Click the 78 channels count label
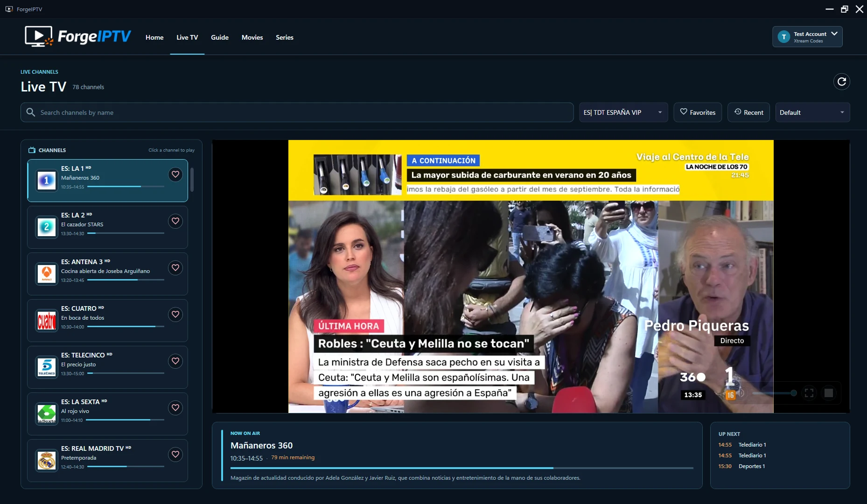Screen dimensions: 867x504 tap(88, 87)
